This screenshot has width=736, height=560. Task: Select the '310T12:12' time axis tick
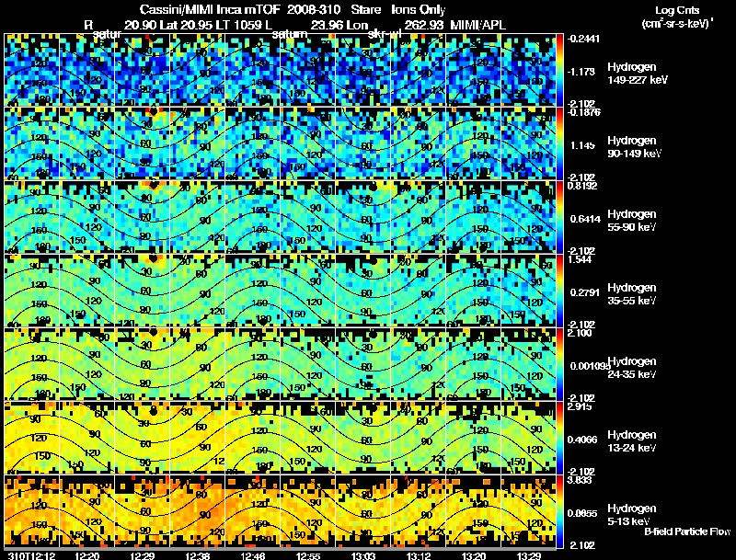tap(31, 555)
